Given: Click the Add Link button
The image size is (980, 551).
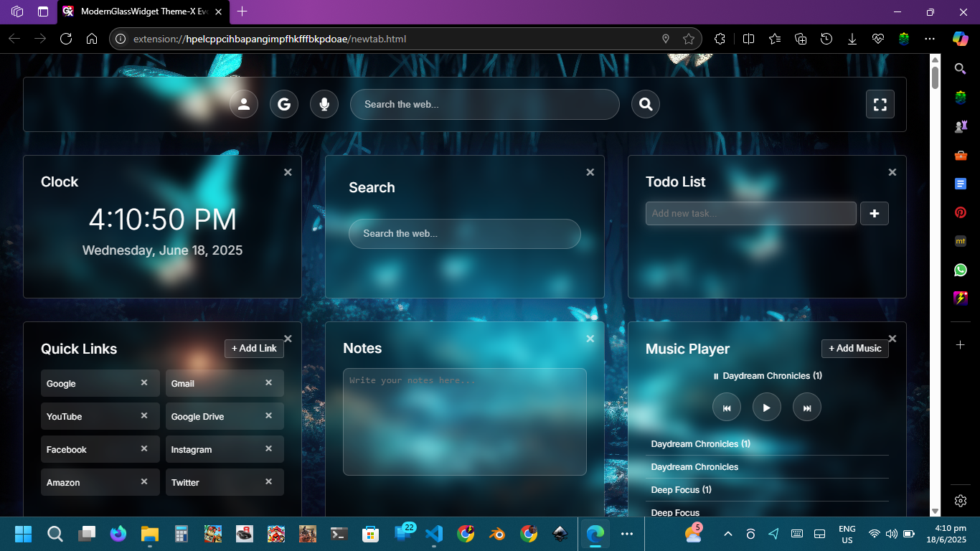Looking at the screenshot, I should click(x=254, y=348).
